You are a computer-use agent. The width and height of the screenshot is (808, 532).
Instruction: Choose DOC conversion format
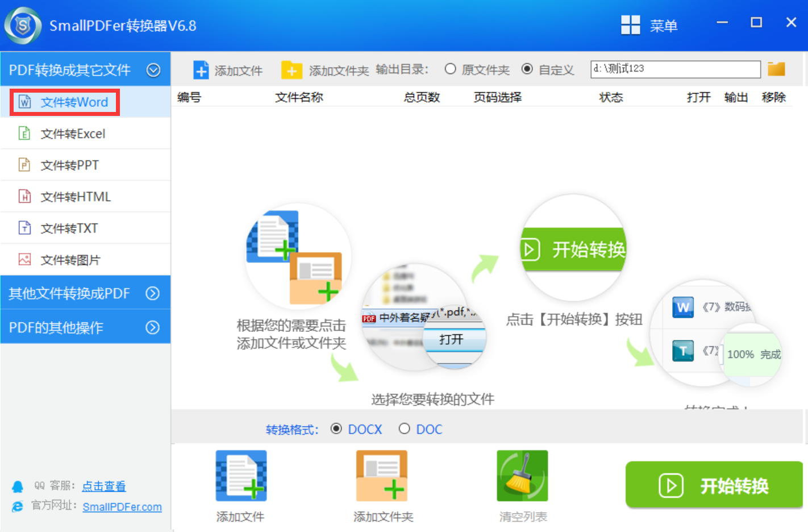404,429
